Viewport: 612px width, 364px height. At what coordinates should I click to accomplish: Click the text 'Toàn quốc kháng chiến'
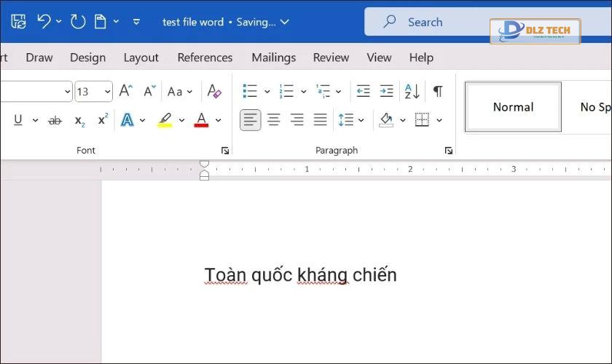300,275
